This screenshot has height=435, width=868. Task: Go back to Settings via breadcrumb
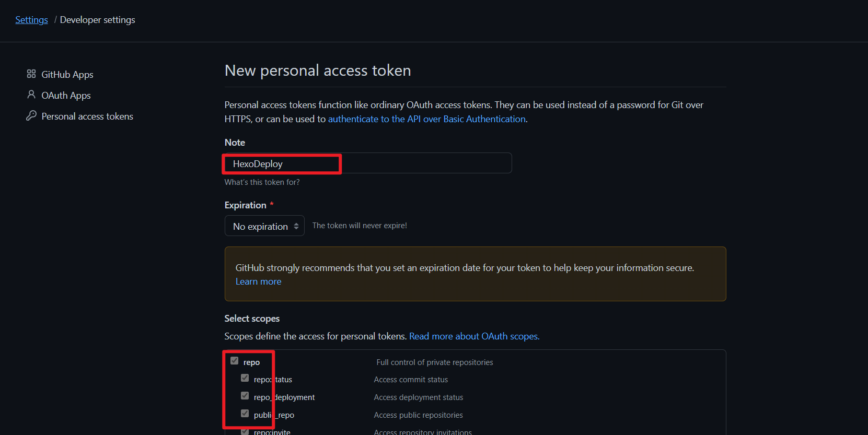tap(31, 20)
